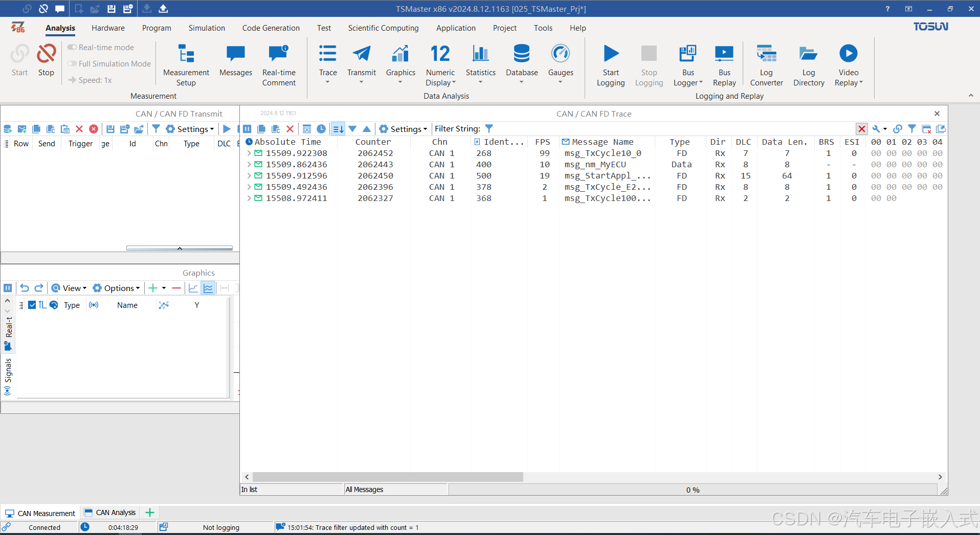980x535 pixels.
Task: Click the redo icon in Graphics toolbar
Action: point(39,288)
